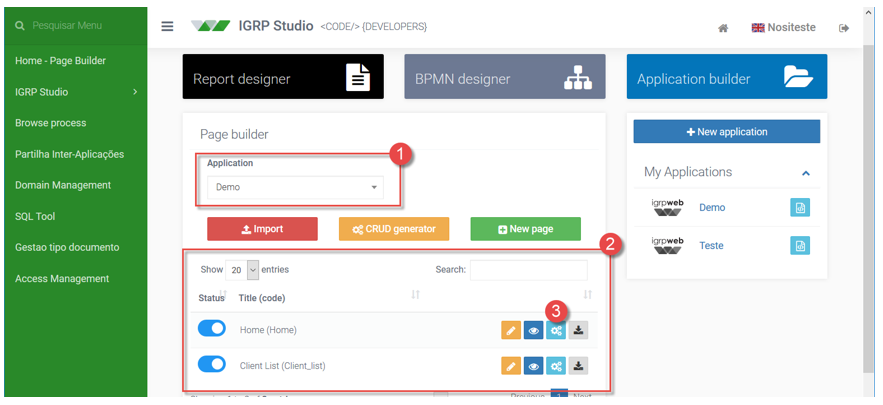The width and height of the screenshot is (883, 405).
Task: Click the IGRP Studio logo
Action: 211,26
